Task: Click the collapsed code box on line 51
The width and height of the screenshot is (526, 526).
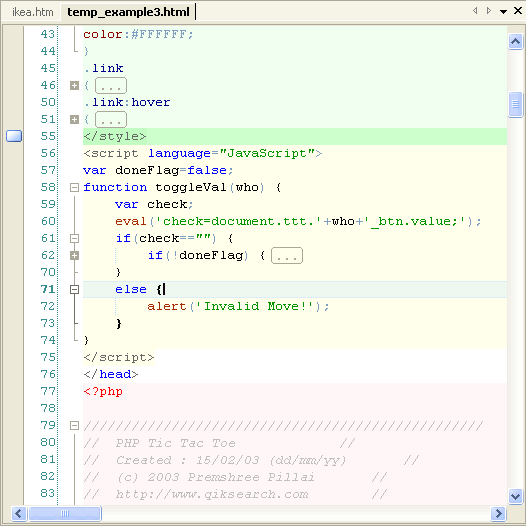Action: pyautogui.click(x=111, y=119)
